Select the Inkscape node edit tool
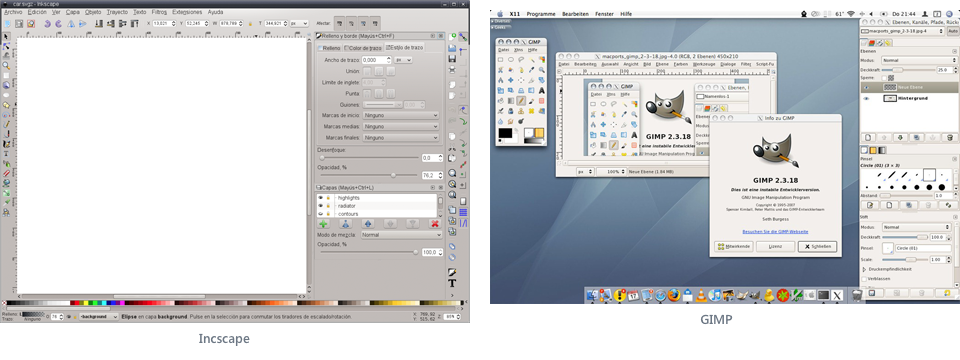The height and width of the screenshot is (360, 960). point(6,47)
